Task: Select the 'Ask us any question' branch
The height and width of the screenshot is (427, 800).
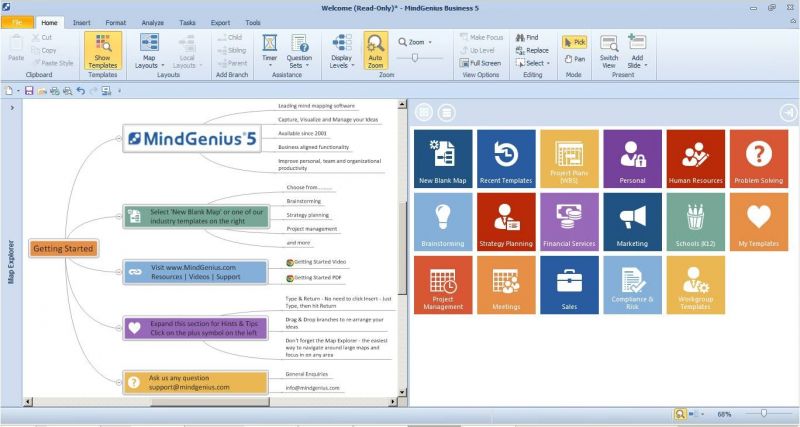Action: click(x=195, y=383)
